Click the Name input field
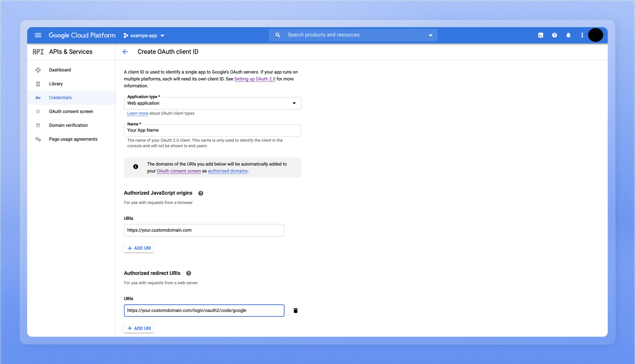Screen dimensions: 635x364 coord(212,131)
